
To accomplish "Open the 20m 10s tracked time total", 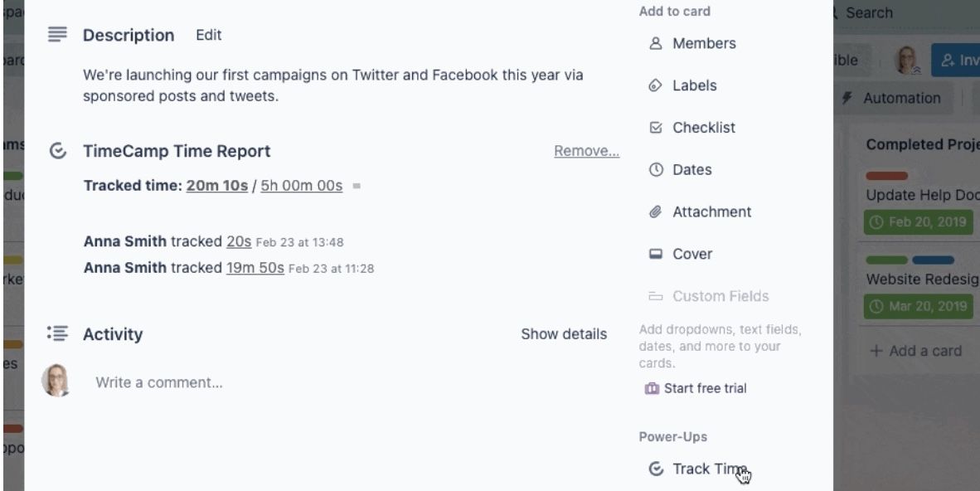I will pyautogui.click(x=217, y=186).
